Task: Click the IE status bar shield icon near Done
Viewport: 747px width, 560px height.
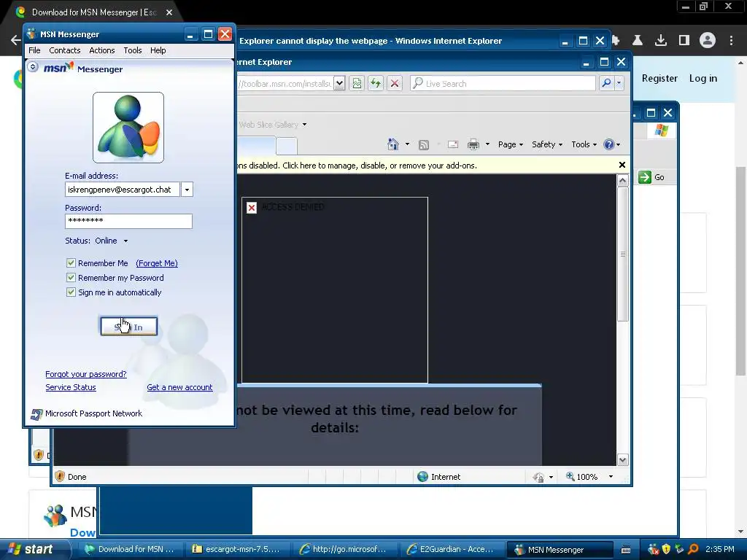Action: pyautogui.click(x=60, y=477)
